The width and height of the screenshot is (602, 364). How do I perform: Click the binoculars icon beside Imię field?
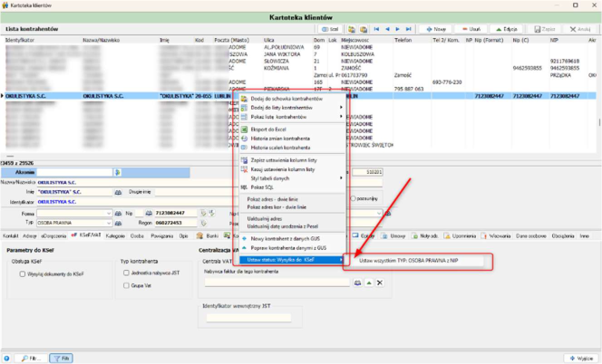[x=118, y=192]
